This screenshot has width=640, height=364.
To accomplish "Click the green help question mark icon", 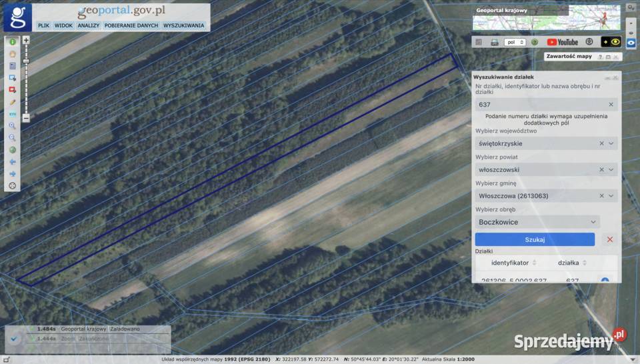I will click(x=534, y=42).
